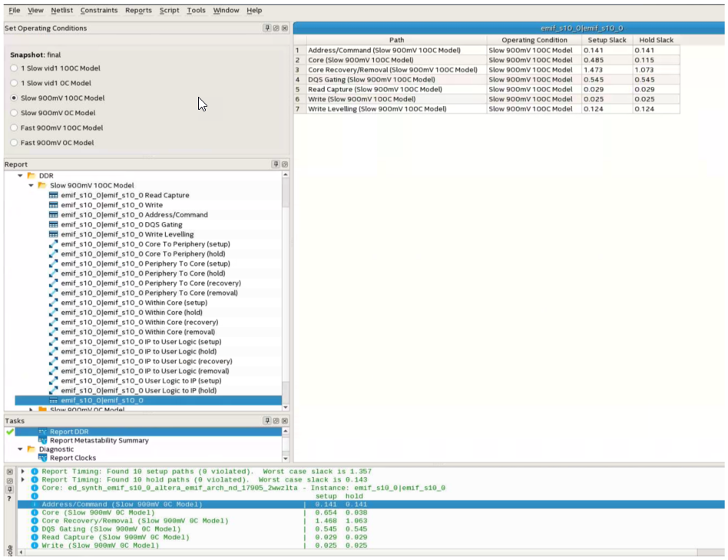This screenshot has width=728, height=560.
Task: Click the Report Clocks task icon
Action: (43, 459)
